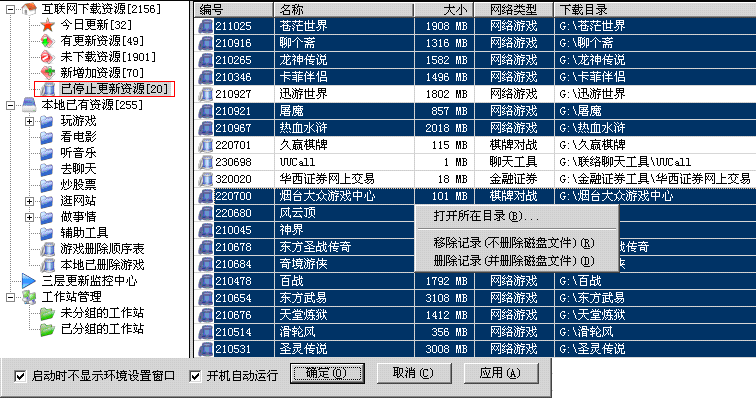756x398 pixels.
Task: Select the 聊个斋 game row
Action: [x=475, y=43]
